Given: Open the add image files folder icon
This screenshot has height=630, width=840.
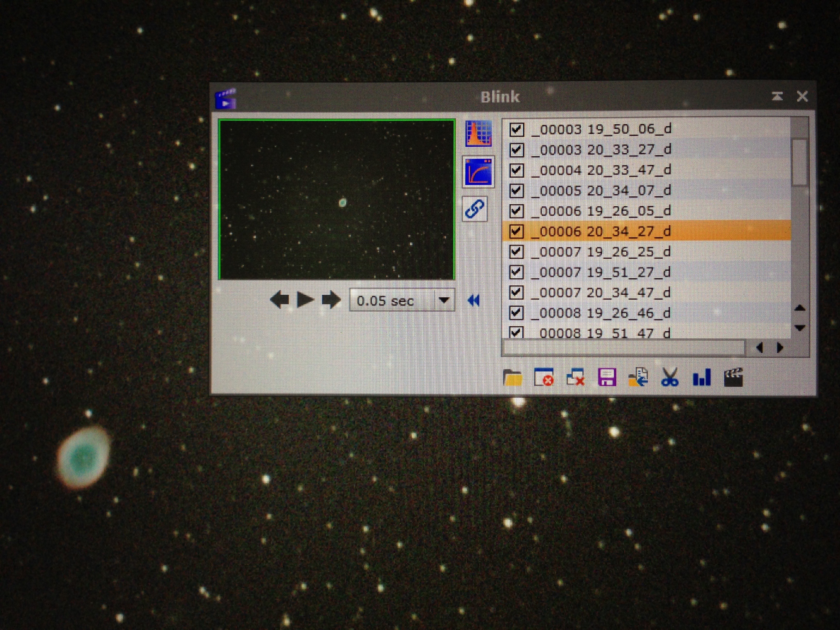Looking at the screenshot, I should [512, 378].
